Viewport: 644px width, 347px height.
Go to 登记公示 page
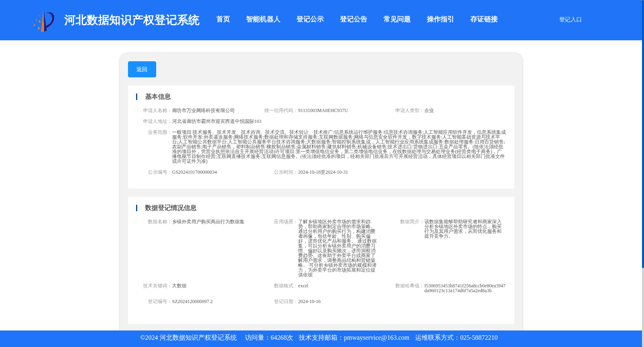coord(310,19)
